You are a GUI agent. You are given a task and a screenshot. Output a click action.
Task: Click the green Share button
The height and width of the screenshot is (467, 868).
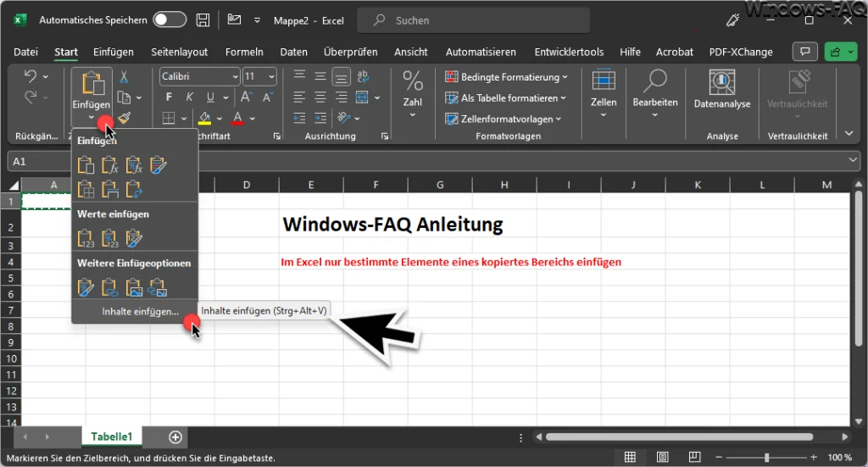tap(840, 52)
